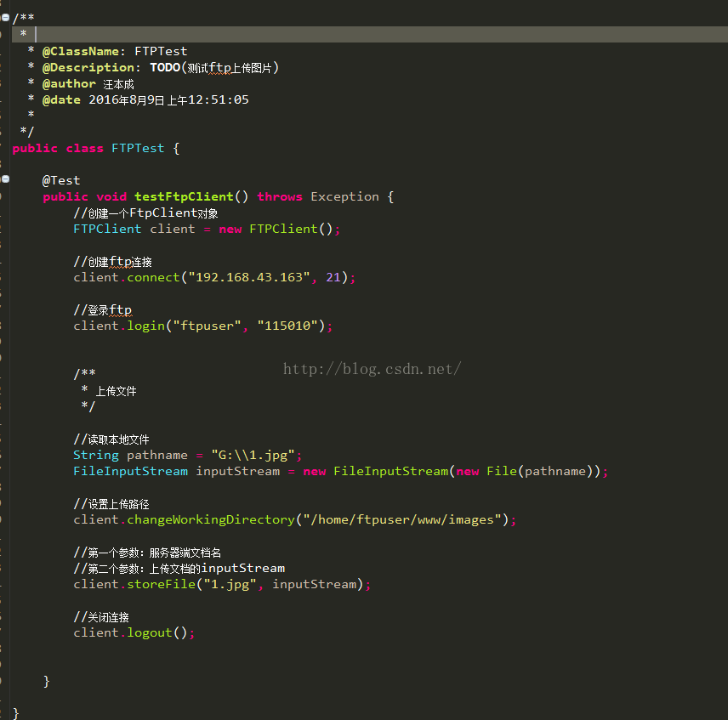Click the "String" type keyword
728x720 pixels.
pos(96,456)
